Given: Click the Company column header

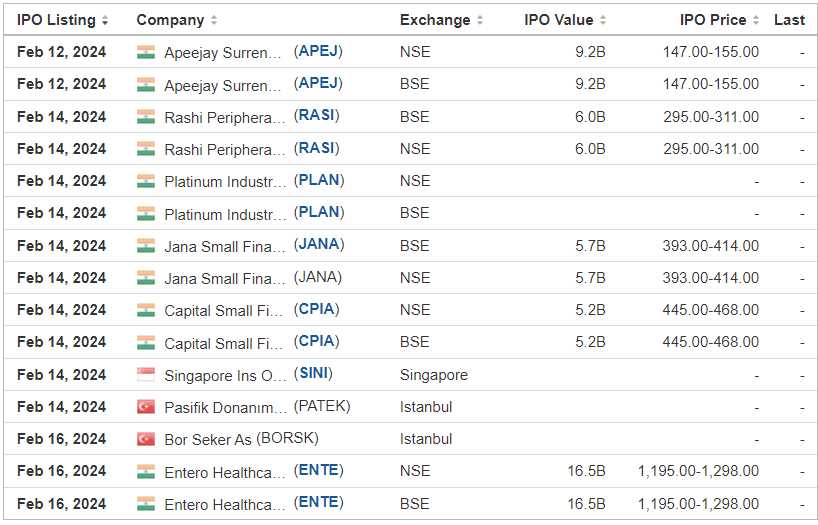Looking at the screenshot, I should point(170,20).
